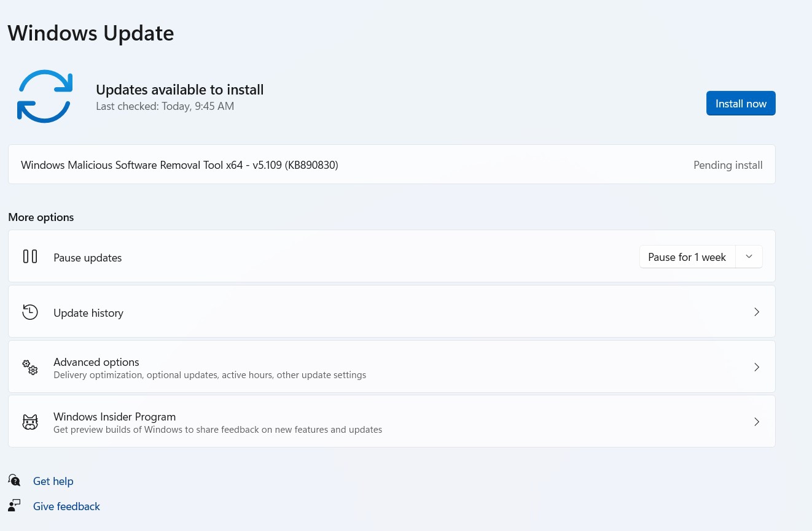
Task: Open the pause duration dropdown arrow
Action: click(x=749, y=257)
